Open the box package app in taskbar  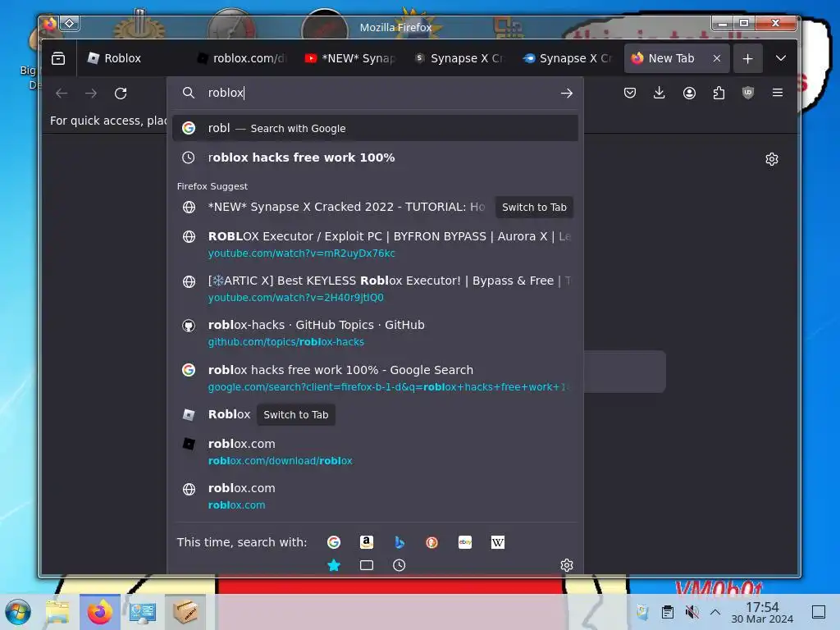(x=185, y=612)
